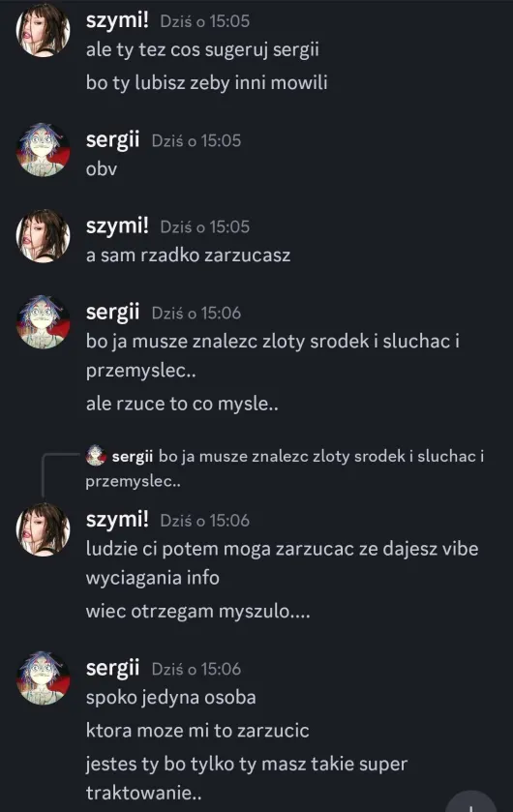Click timestamp 'Dziś o 15:05' beside sergii's 'obv'

click(196, 141)
